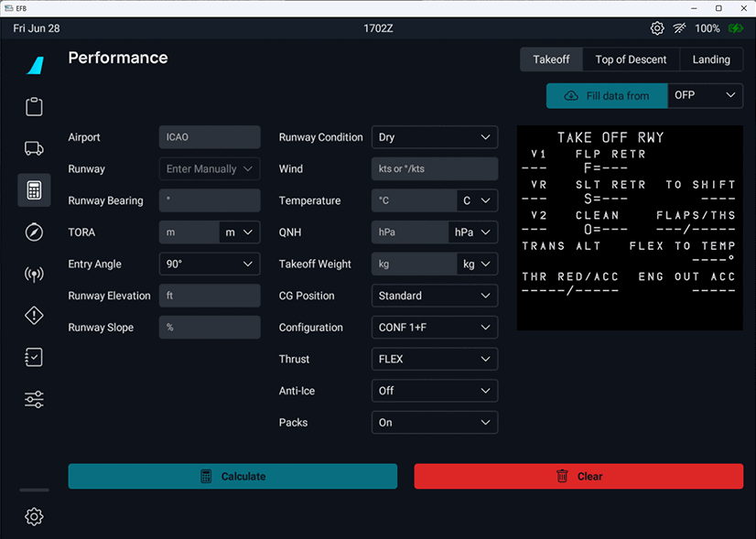Open the ATC radio tower sidebar icon
Image resolution: width=756 pixels, height=539 pixels.
[34, 274]
